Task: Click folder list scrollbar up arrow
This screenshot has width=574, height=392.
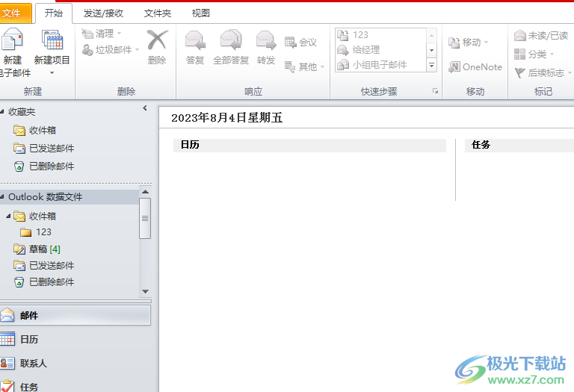Action: pos(145,192)
